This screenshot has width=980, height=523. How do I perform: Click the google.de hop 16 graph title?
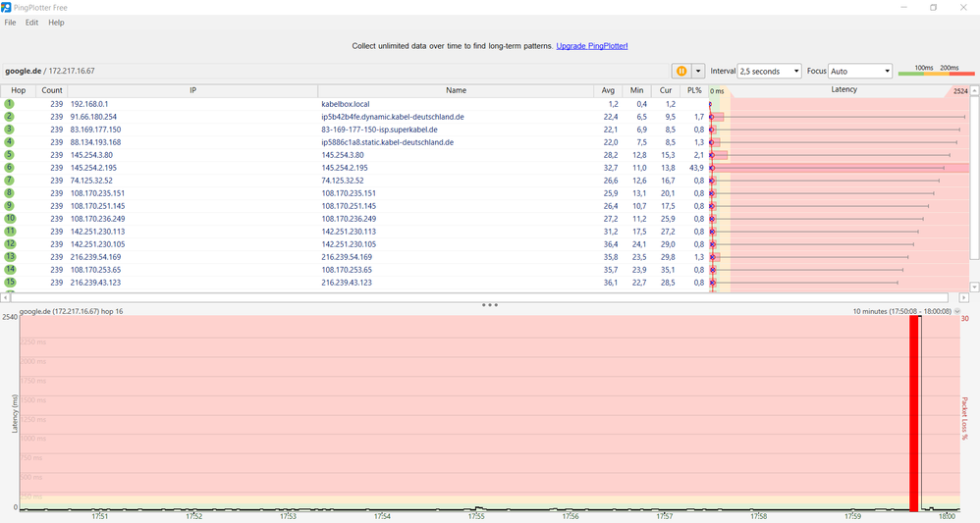72,311
